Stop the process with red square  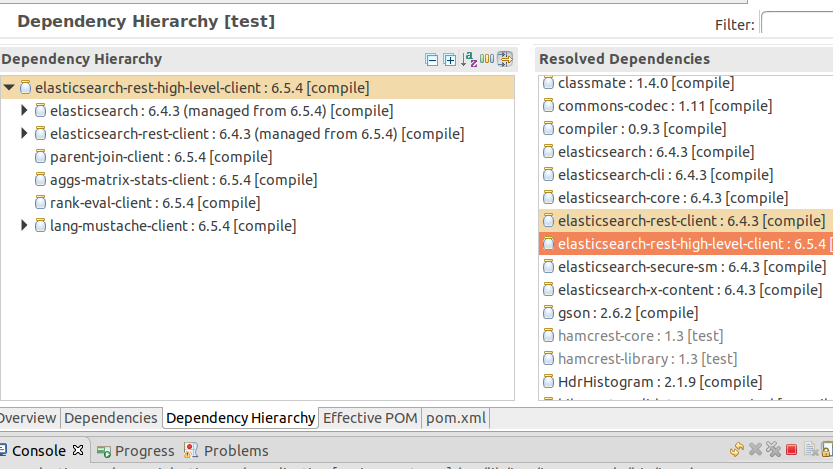[792, 450]
